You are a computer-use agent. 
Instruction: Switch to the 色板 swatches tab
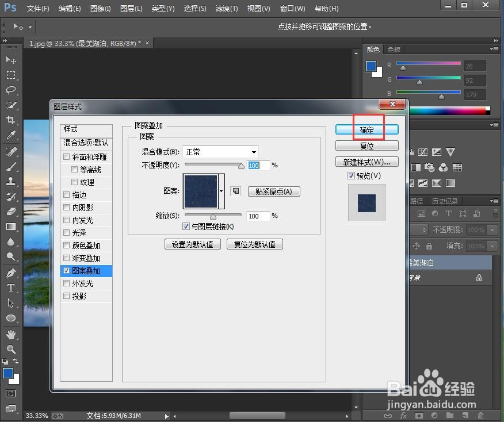[394, 49]
